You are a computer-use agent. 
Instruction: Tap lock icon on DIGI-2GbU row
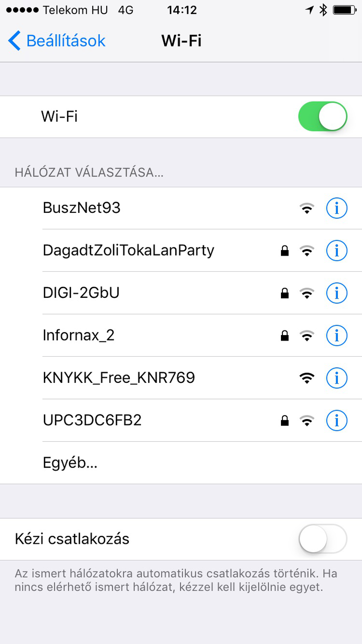(284, 293)
